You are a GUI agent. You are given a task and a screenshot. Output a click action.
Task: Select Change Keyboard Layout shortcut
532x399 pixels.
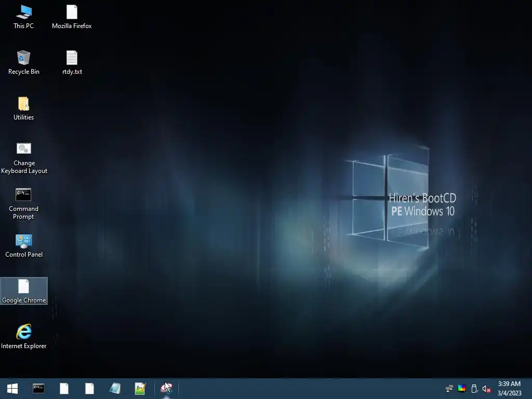pos(24,158)
